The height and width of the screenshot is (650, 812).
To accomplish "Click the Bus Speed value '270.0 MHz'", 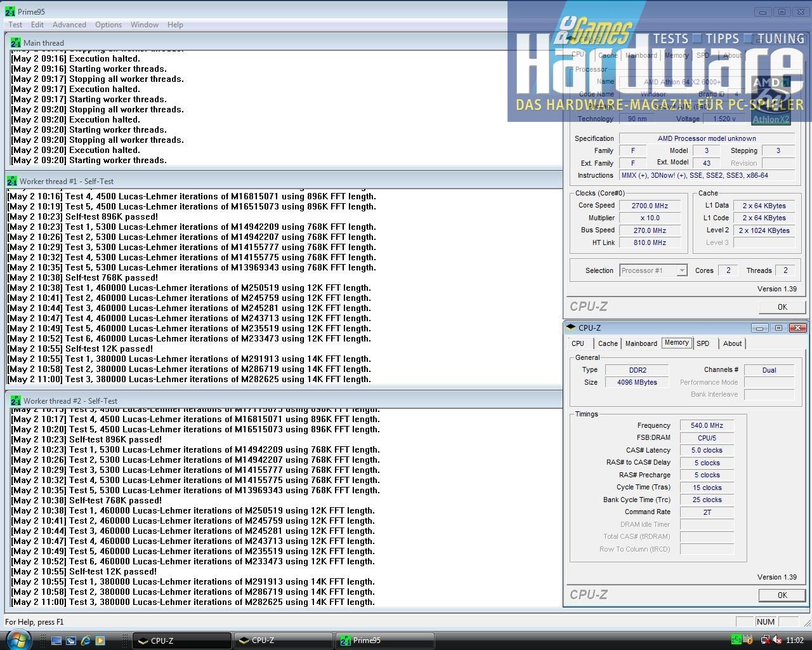I will pos(650,230).
